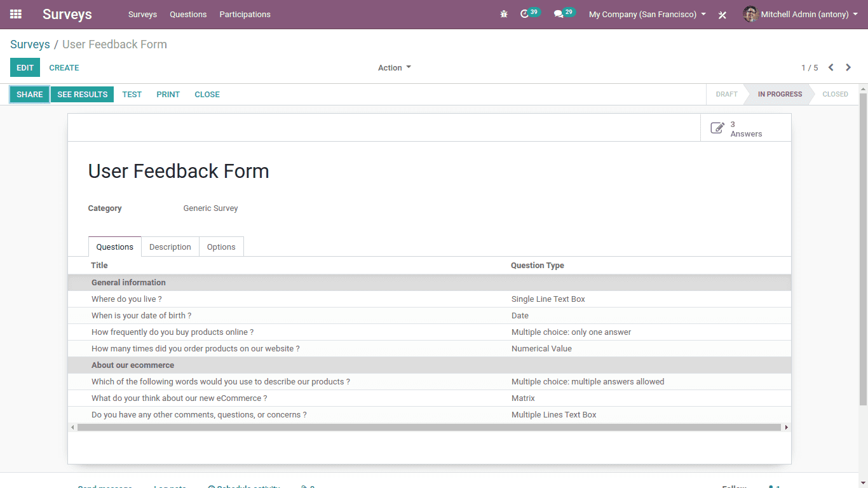The height and width of the screenshot is (488, 868).
Task: Set status to Draft
Action: [x=727, y=94]
